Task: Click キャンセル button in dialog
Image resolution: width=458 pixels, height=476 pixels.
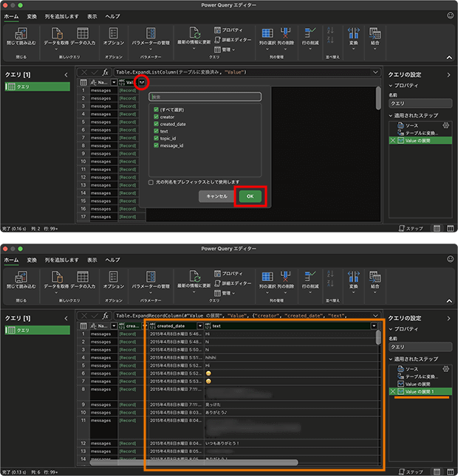Action: point(216,196)
